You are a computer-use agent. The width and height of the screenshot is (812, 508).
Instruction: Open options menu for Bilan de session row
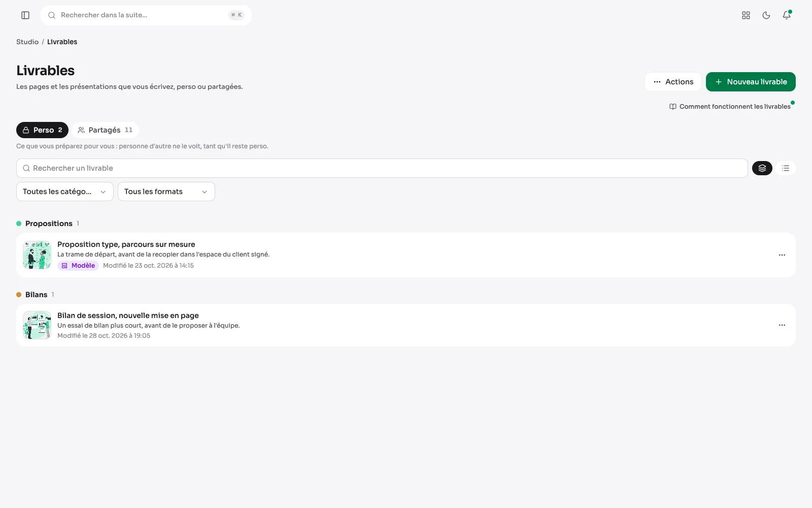click(782, 325)
